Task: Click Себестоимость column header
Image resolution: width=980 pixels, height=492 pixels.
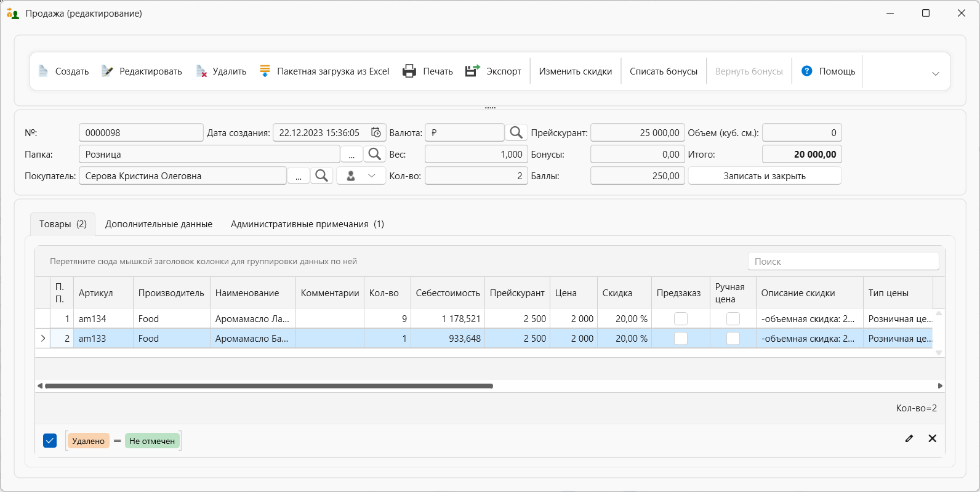Action: 448,293
